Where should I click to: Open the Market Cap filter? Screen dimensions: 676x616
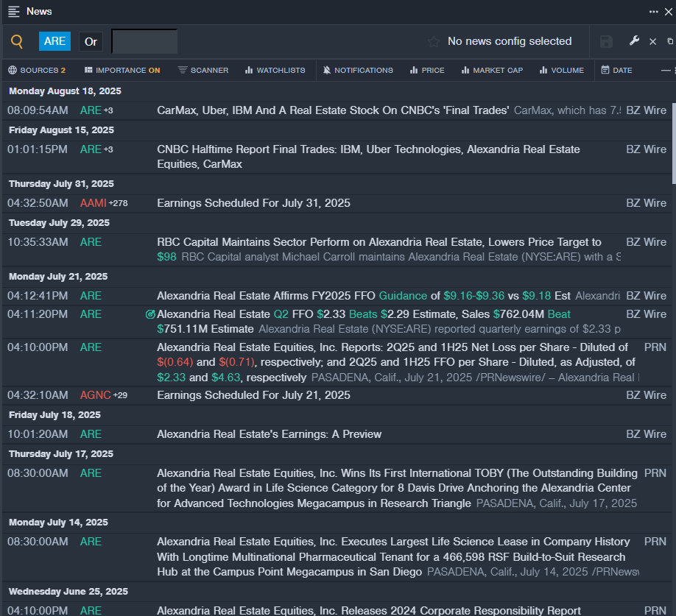point(492,70)
